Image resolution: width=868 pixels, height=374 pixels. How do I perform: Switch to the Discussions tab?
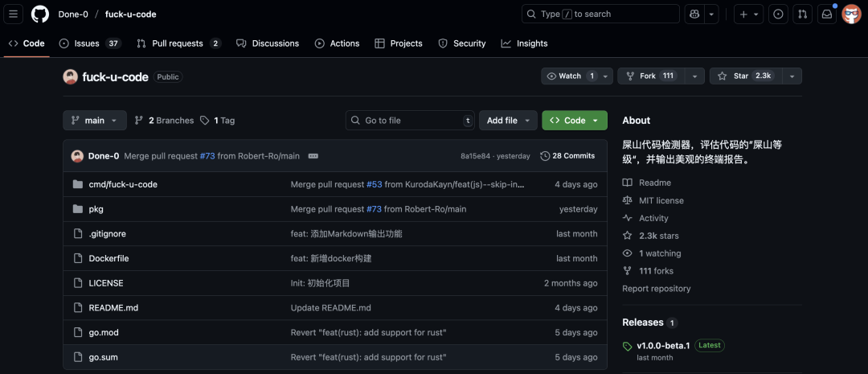[268, 43]
